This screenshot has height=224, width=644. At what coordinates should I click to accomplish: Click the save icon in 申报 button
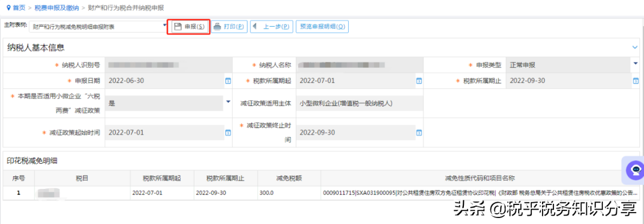coord(178,27)
